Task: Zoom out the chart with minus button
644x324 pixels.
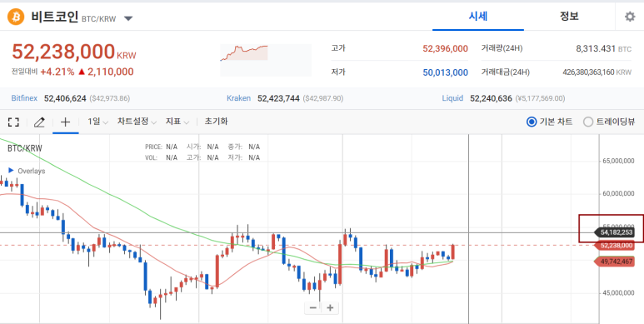Action: pos(313,307)
